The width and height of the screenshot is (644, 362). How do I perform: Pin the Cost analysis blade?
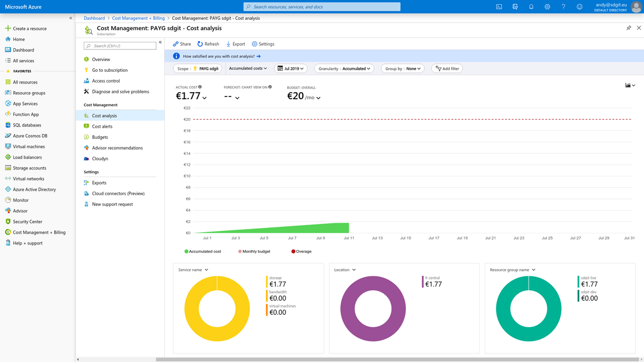[627, 27]
